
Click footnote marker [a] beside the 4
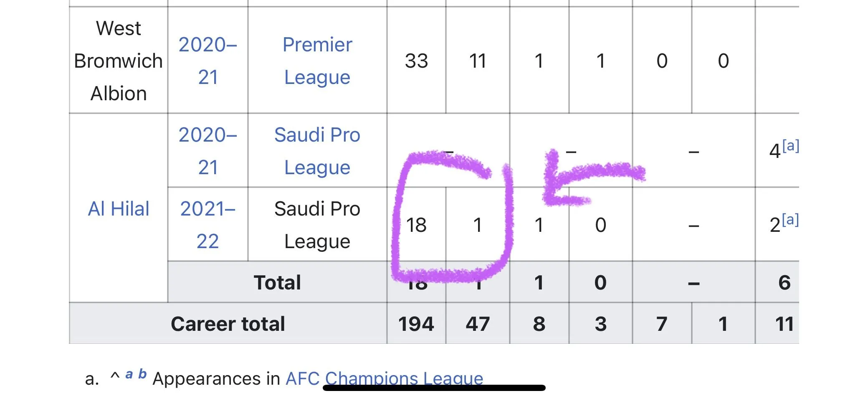pos(790,146)
